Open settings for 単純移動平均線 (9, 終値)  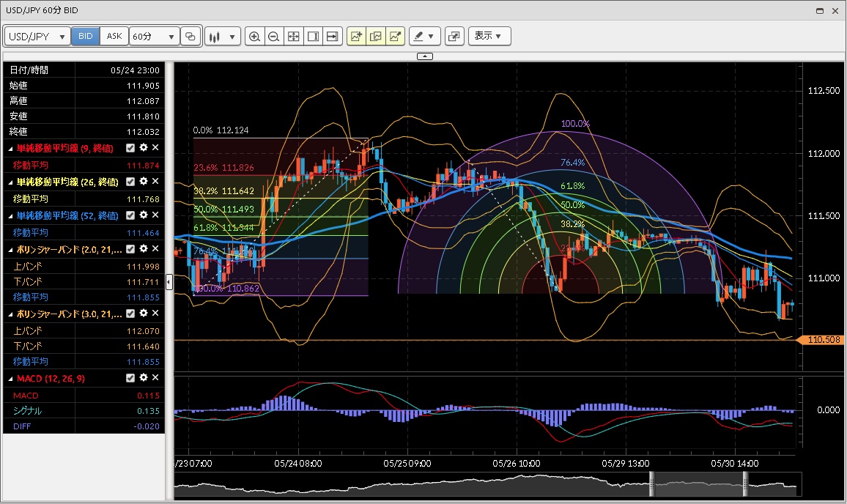pos(143,147)
